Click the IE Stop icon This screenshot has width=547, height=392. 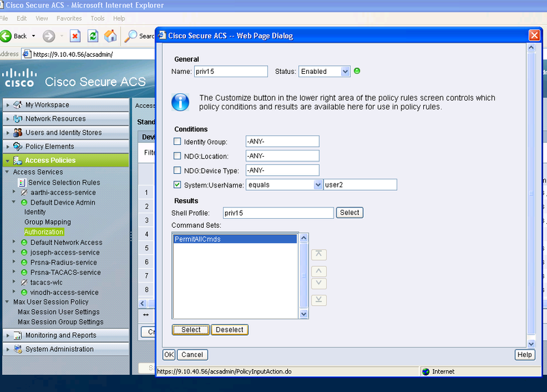(75, 36)
